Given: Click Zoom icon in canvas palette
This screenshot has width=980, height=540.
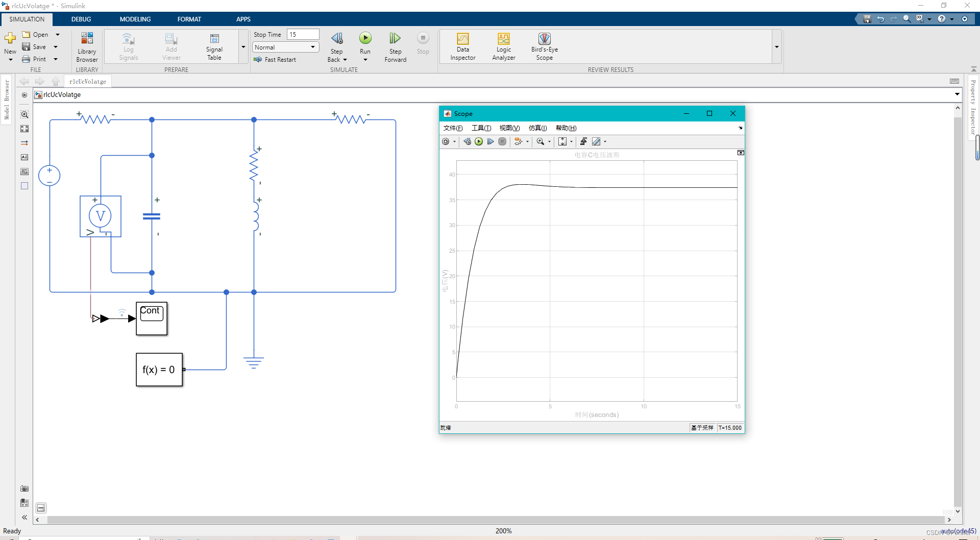Looking at the screenshot, I should pyautogui.click(x=24, y=114).
